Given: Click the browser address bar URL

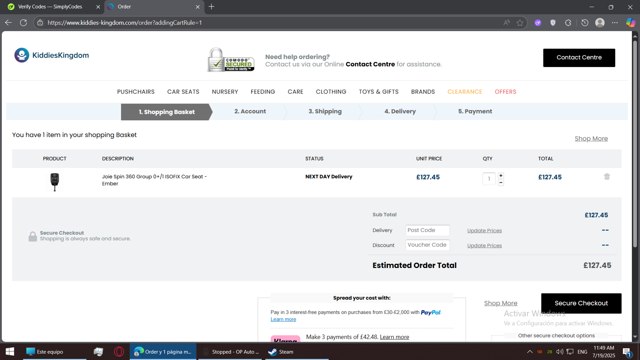Looking at the screenshot, I should click(x=124, y=23).
